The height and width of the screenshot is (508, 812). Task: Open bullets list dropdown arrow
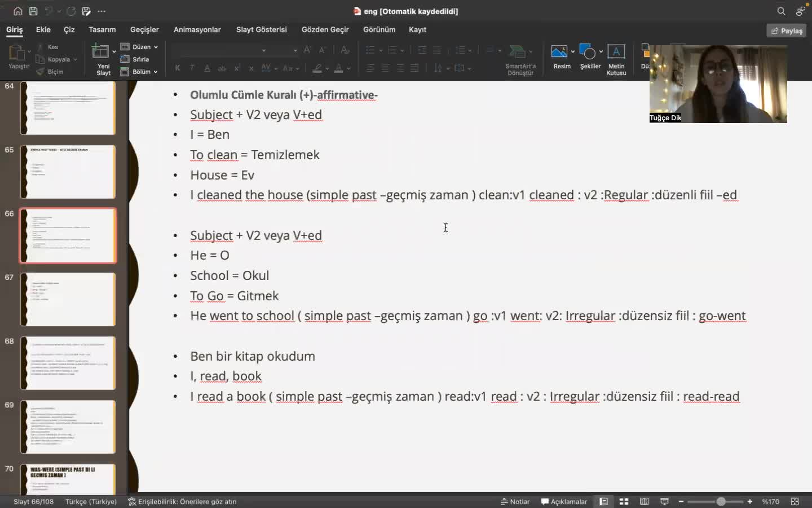click(381, 50)
